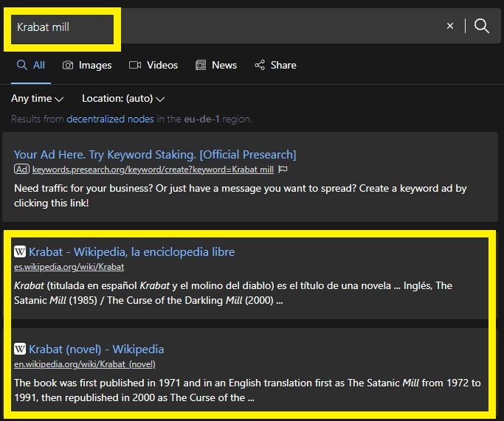Click the magnifier icon in the All tab

coord(22,65)
